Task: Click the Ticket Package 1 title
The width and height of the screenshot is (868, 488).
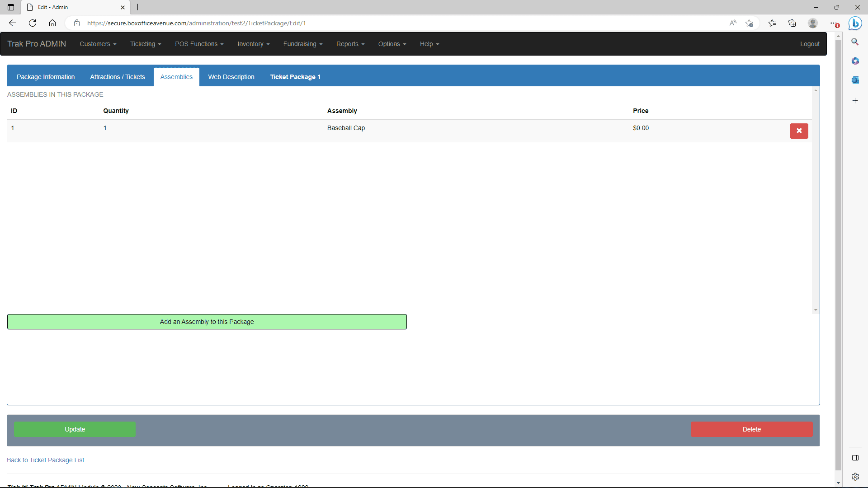Action: (x=295, y=77)
